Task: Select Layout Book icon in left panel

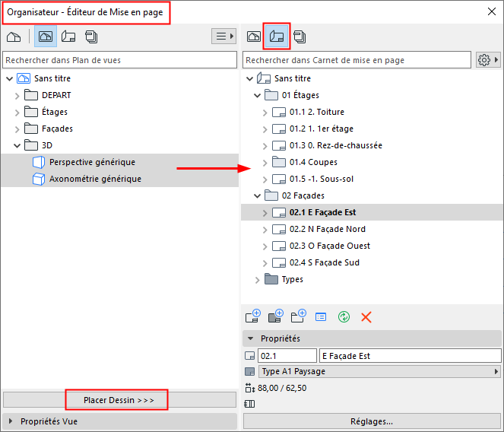Action: click(x=68, y=37)
